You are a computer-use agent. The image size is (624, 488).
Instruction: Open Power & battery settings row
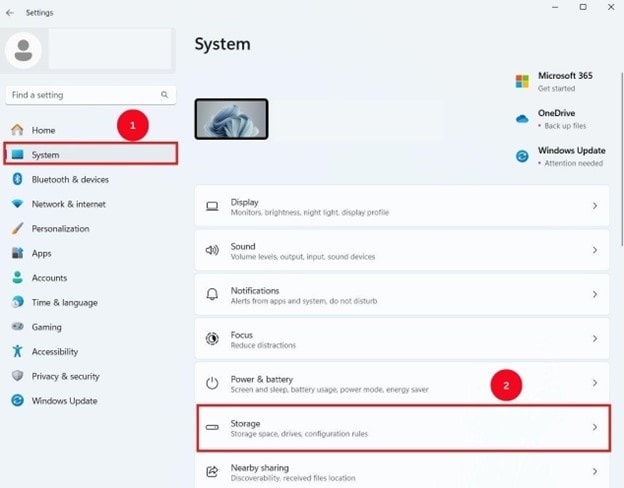point(402,383)
